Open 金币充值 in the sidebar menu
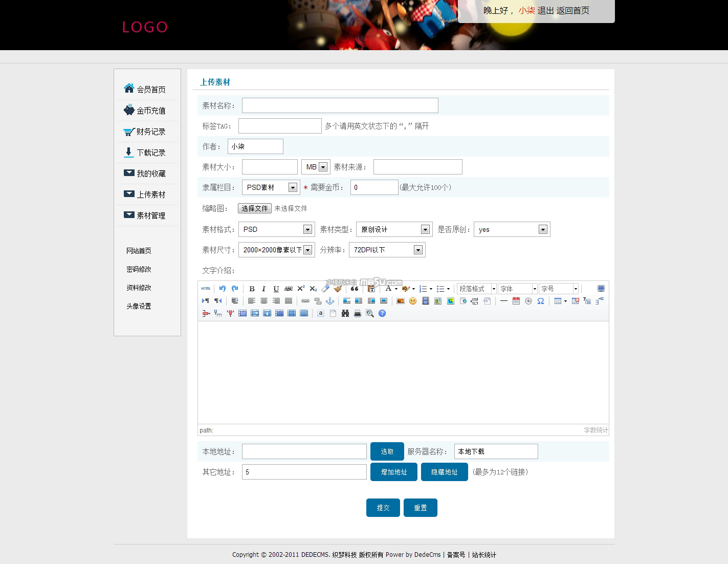This screenshot has width=728, height=564. 150,111
